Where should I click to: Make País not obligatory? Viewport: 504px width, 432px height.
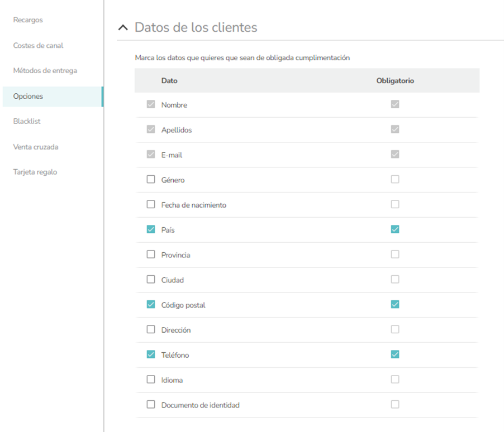point(395,229)
